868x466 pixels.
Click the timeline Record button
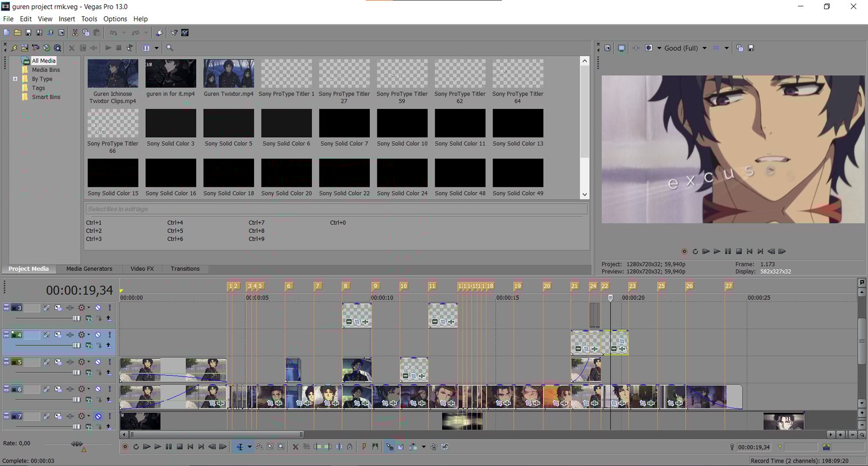point(125,446)
